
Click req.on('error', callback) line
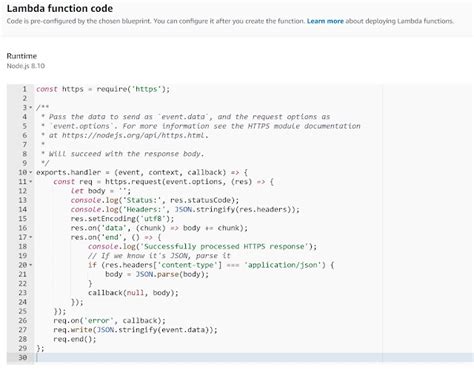tap(109, 321)
